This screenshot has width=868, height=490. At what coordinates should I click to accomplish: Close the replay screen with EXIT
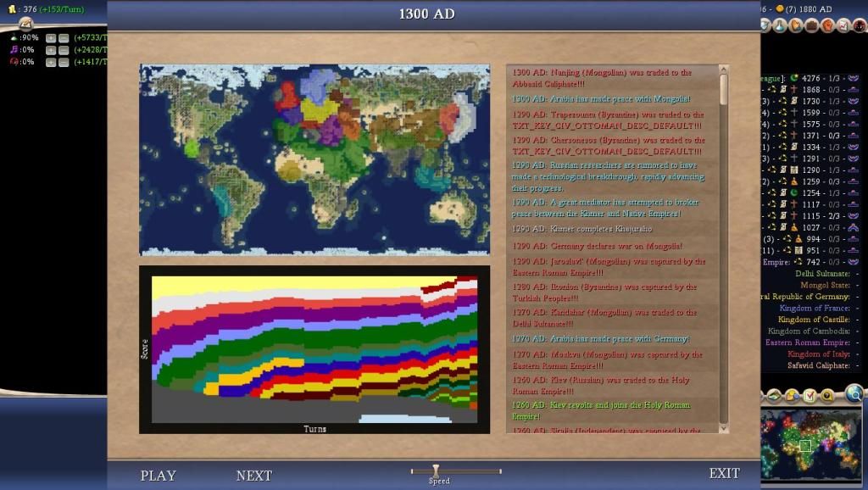tap(724, 473)
